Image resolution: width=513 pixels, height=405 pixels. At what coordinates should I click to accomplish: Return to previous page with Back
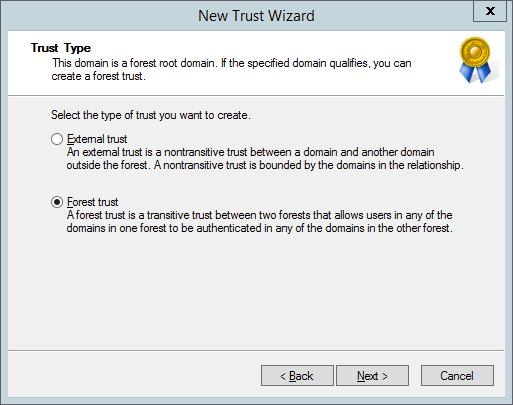click(297, 376)
